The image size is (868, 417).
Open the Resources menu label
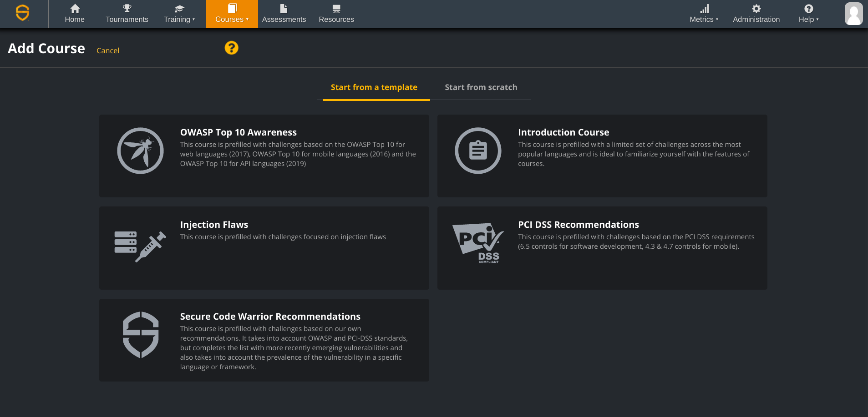[336, 20]
